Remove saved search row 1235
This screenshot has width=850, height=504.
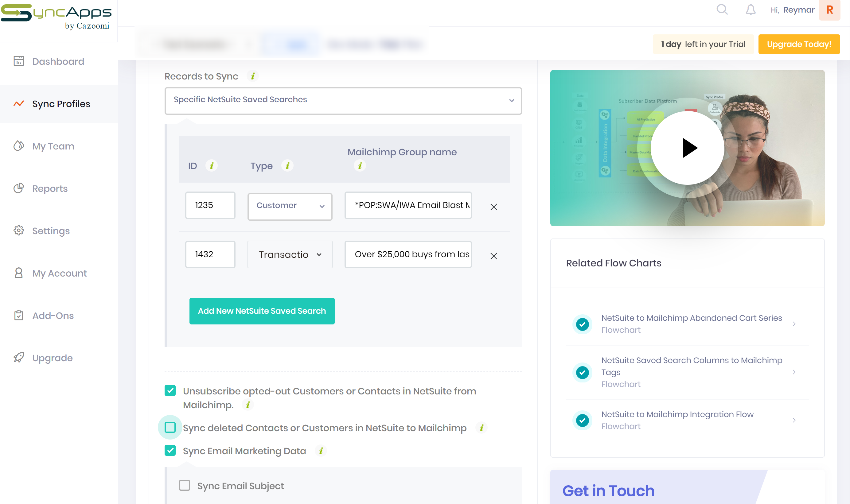click(493, 207)
